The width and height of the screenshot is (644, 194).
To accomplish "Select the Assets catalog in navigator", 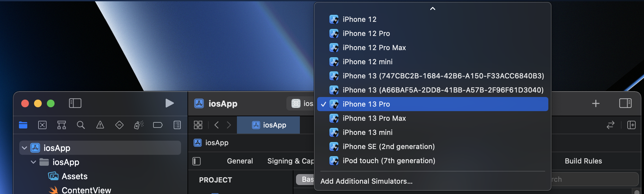I will coord(74,176).
